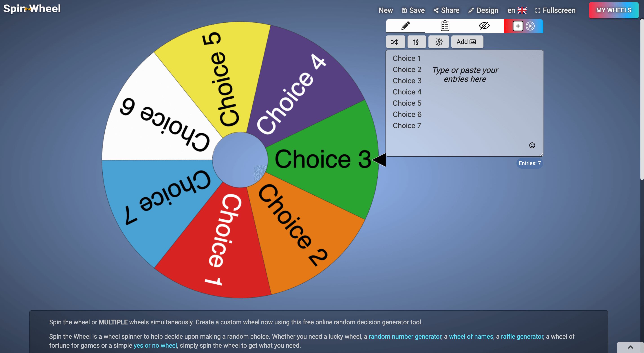Click inside the entries text area

coord(464,103)
